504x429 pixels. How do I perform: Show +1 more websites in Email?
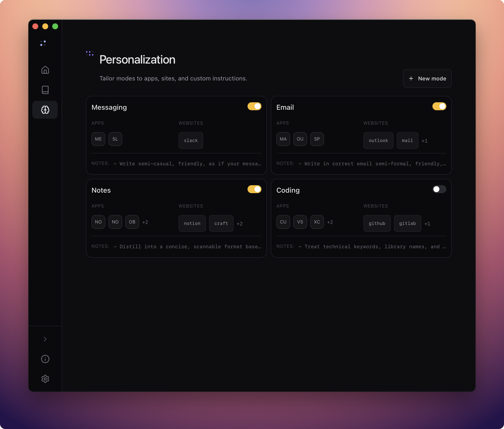424,141
